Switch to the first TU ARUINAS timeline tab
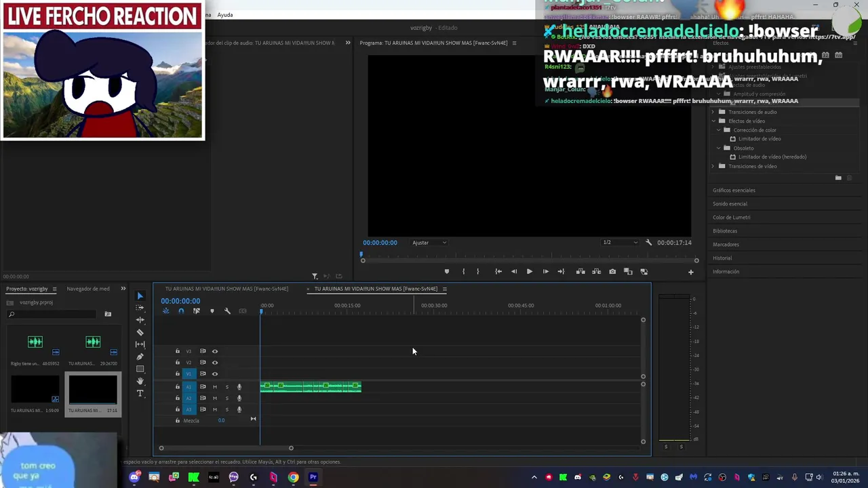868x488 pixels. (226, 289)
